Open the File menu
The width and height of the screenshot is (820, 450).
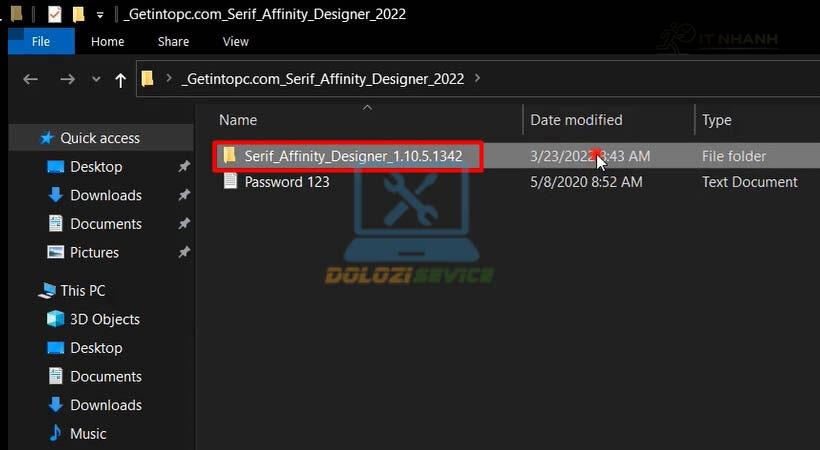[41, 41]
